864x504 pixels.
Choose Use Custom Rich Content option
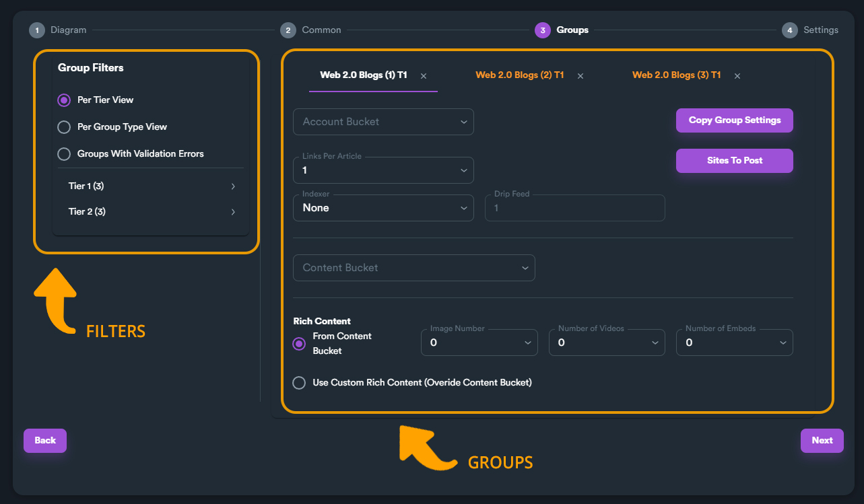(x=299, y=383)
